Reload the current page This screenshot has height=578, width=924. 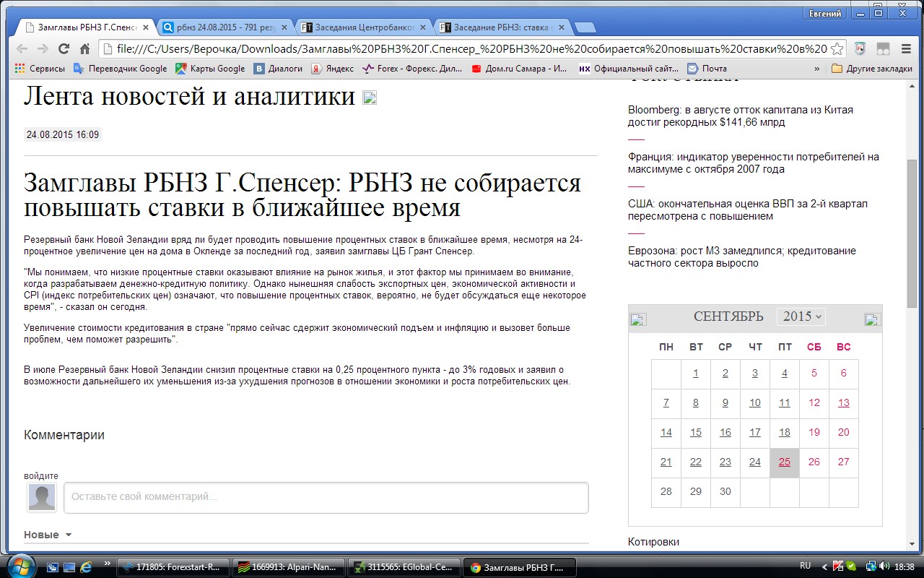64,49
